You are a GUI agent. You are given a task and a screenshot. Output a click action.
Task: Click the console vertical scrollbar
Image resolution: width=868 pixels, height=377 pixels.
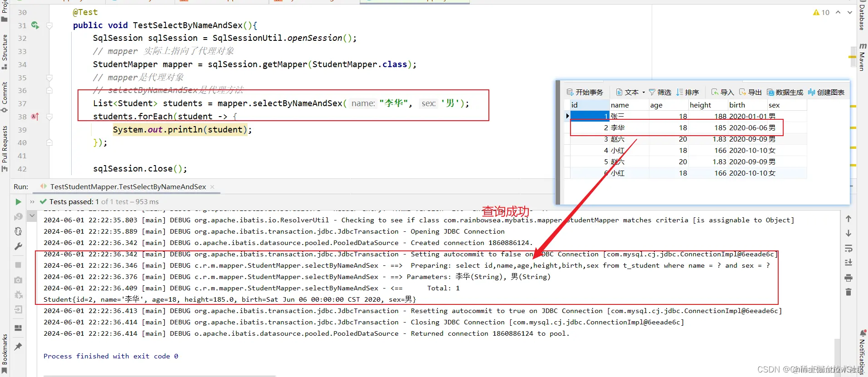pos(837,357)
